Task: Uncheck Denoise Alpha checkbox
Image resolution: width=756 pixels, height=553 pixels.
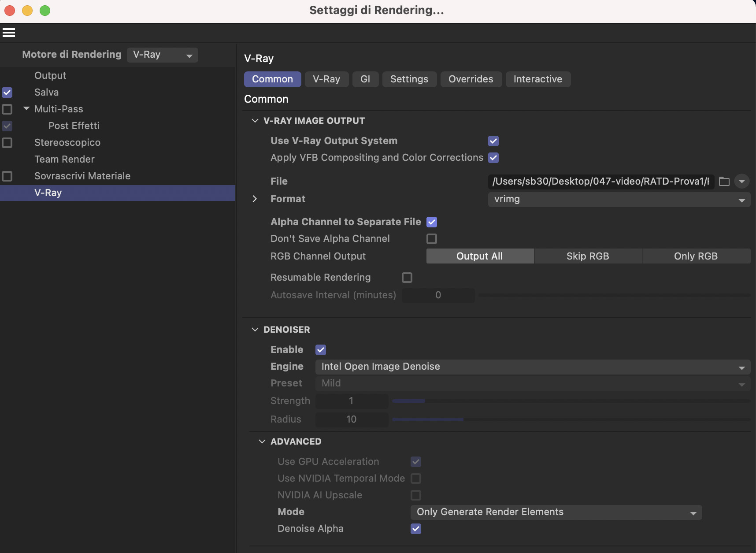Action: click(x=416, y=529)
